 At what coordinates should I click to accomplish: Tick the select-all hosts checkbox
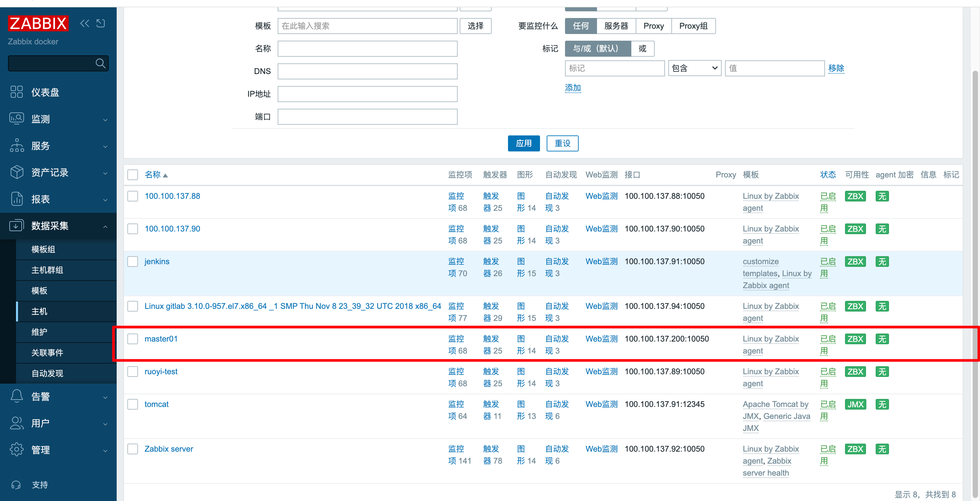pyautogui.click(x=132, y=175)
